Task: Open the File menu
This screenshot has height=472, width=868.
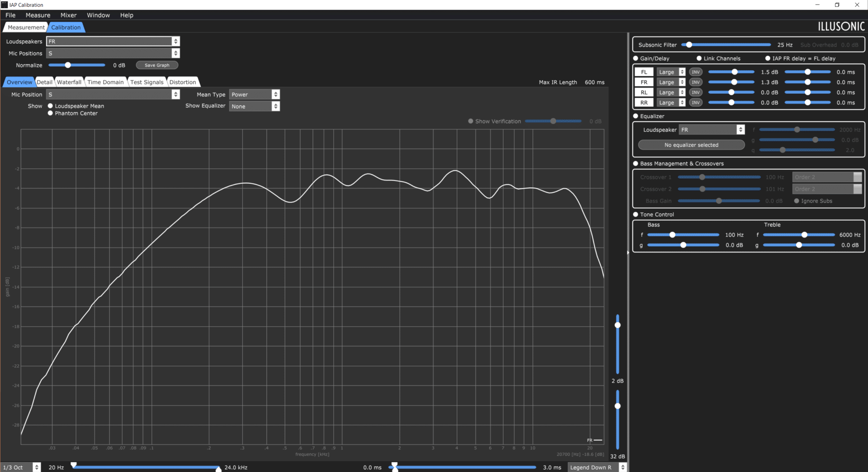Action: tap(10, 15)
